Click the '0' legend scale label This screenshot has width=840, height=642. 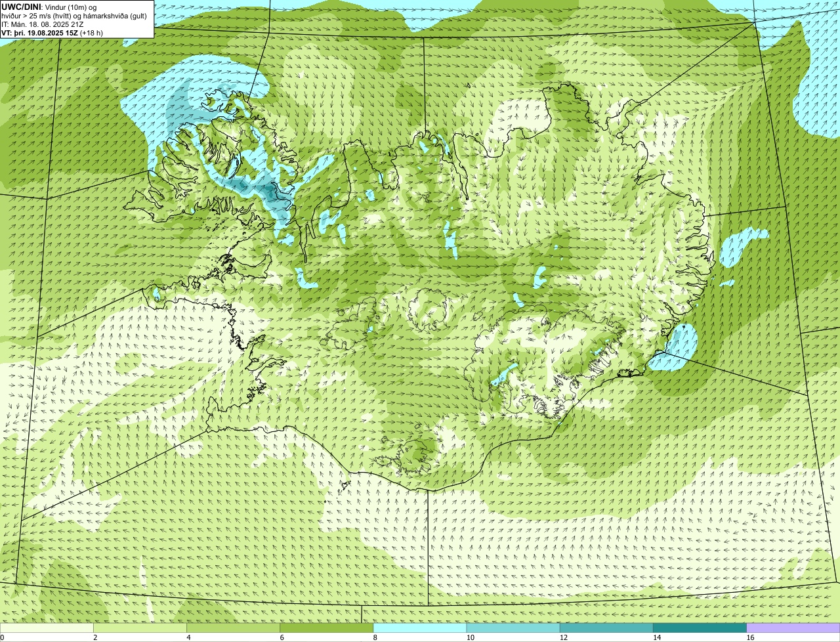coord(2,637)
